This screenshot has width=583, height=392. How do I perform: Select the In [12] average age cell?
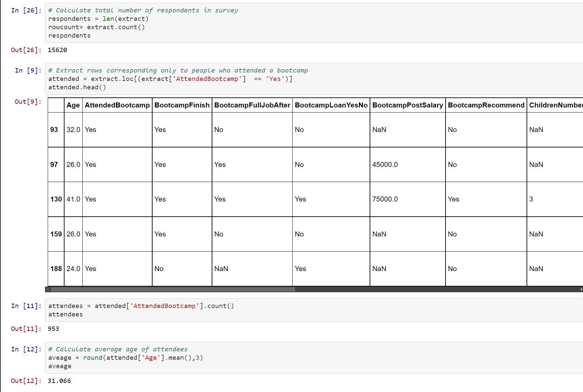[x=26, y=349]
